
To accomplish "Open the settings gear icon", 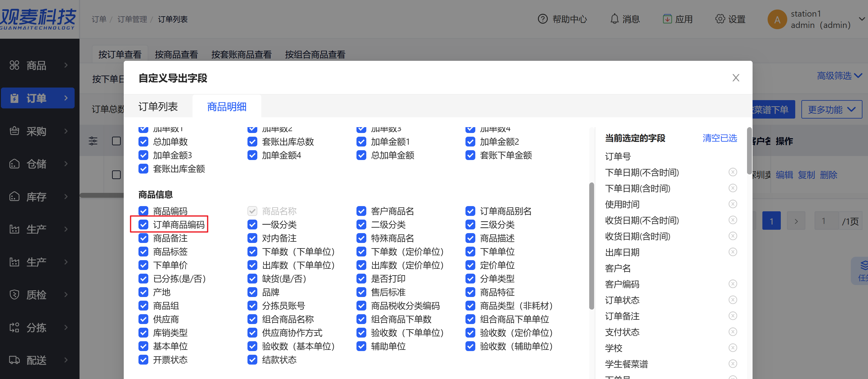I will click(720, 19).
